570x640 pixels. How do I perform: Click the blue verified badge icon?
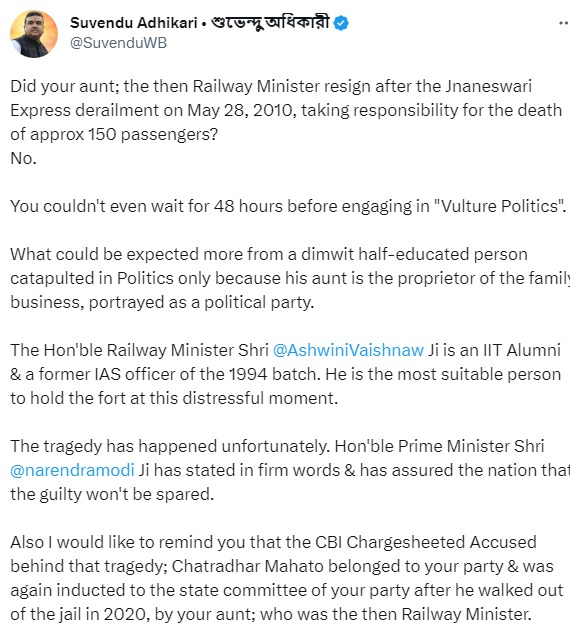tap(341, 23)
